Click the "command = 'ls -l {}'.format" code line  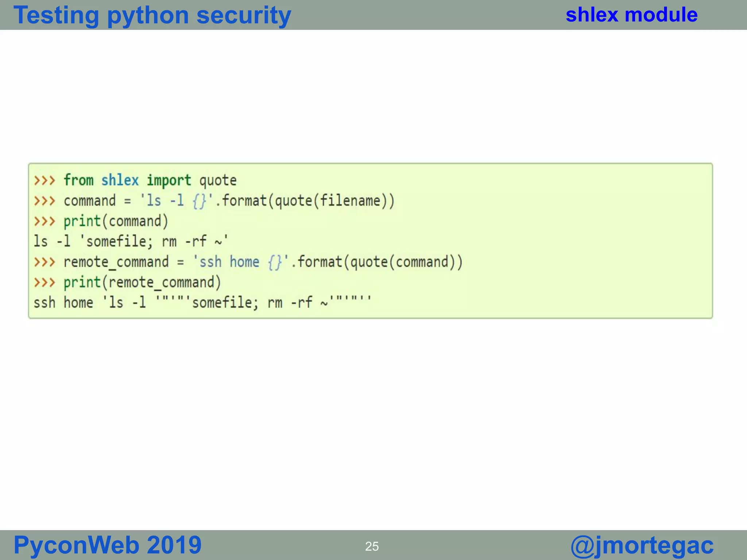point(214,201)
